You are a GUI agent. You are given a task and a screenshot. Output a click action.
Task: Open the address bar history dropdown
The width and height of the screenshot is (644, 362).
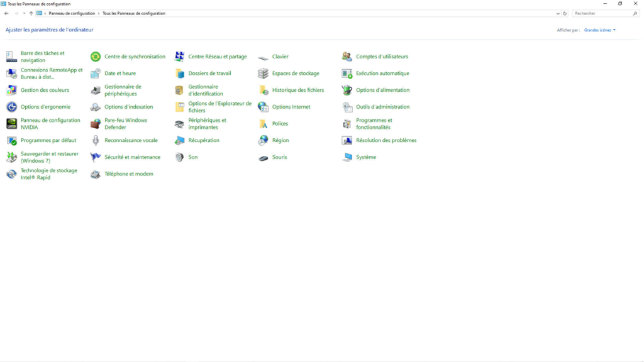[557, 13]
